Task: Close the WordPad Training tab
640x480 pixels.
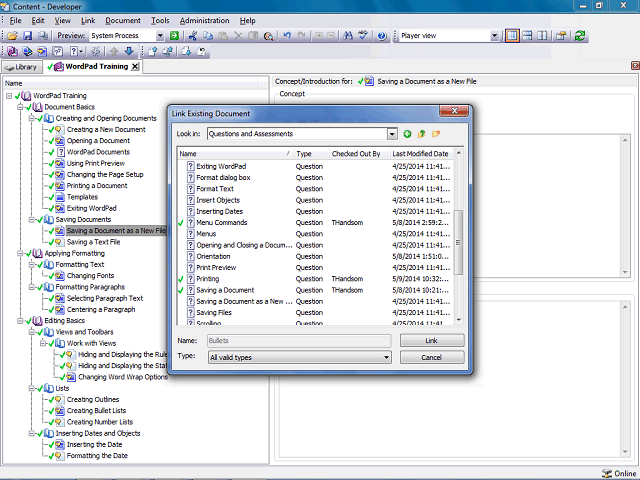Action: pos(135,67)
